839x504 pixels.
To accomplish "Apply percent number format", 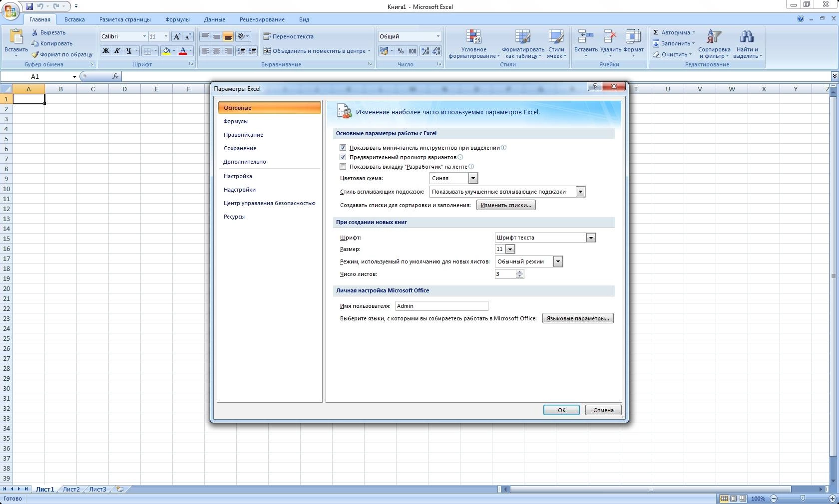I will pos(401,51).
